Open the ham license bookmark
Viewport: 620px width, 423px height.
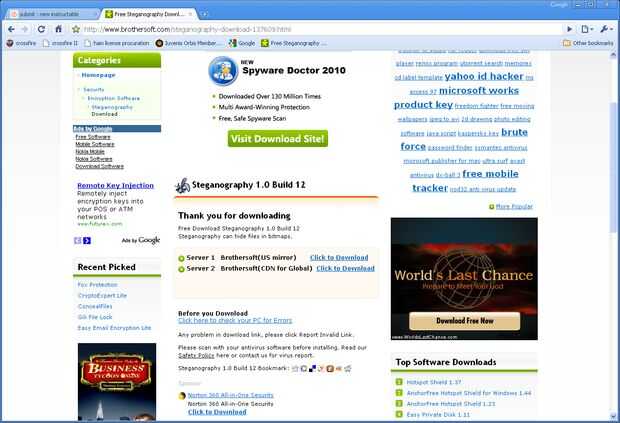tap(117, 43)
